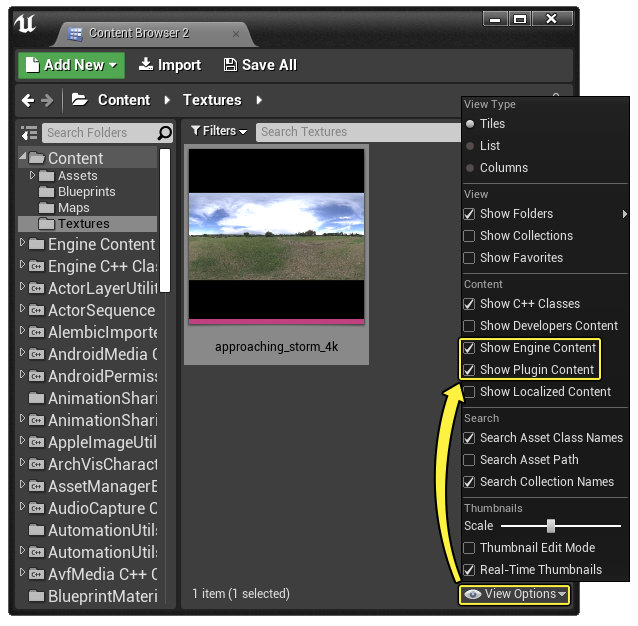Enable the Show Collections checkbox
This screenshot has height=626, width=638.
click(x=469, y=236)
